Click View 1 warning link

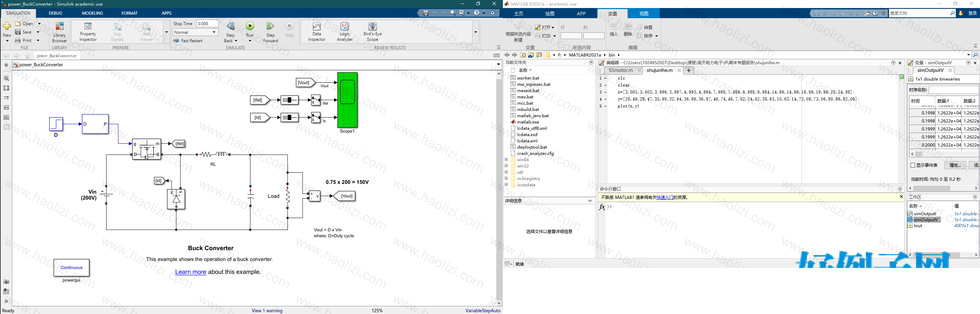click(267, 311)
